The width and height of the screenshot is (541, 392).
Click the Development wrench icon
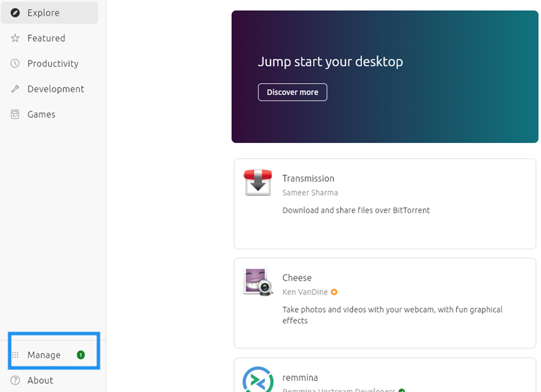point(15,89)
